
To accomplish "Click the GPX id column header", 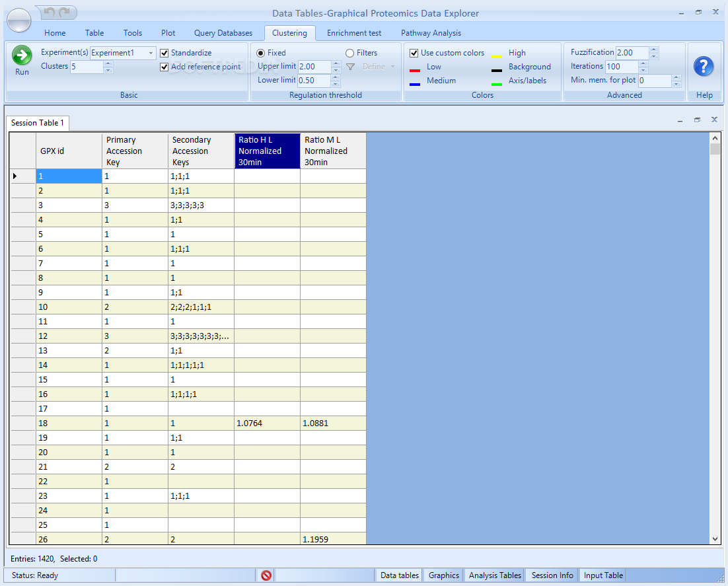I will pyautogui.click(x=69, y=151).
